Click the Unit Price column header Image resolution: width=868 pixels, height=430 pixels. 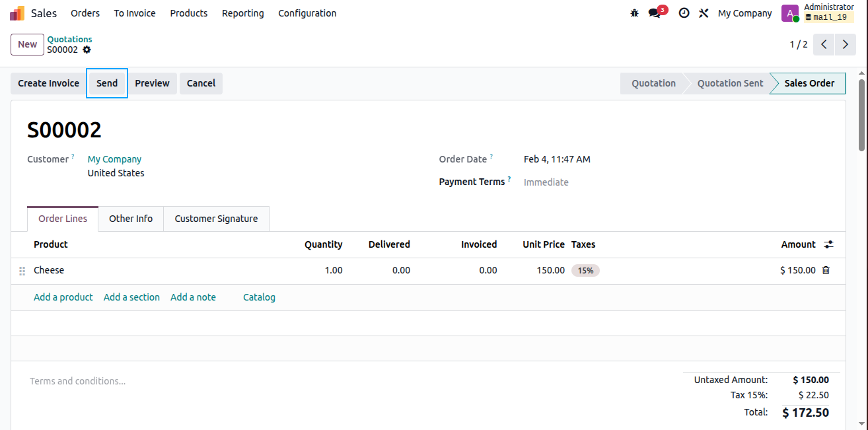(544, 244)
